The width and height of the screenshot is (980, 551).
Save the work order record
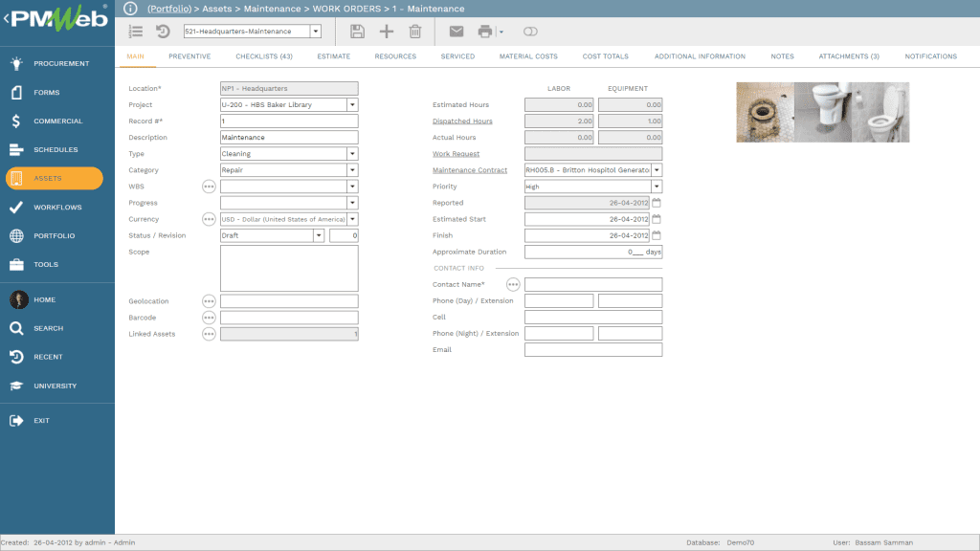point(357,32)
